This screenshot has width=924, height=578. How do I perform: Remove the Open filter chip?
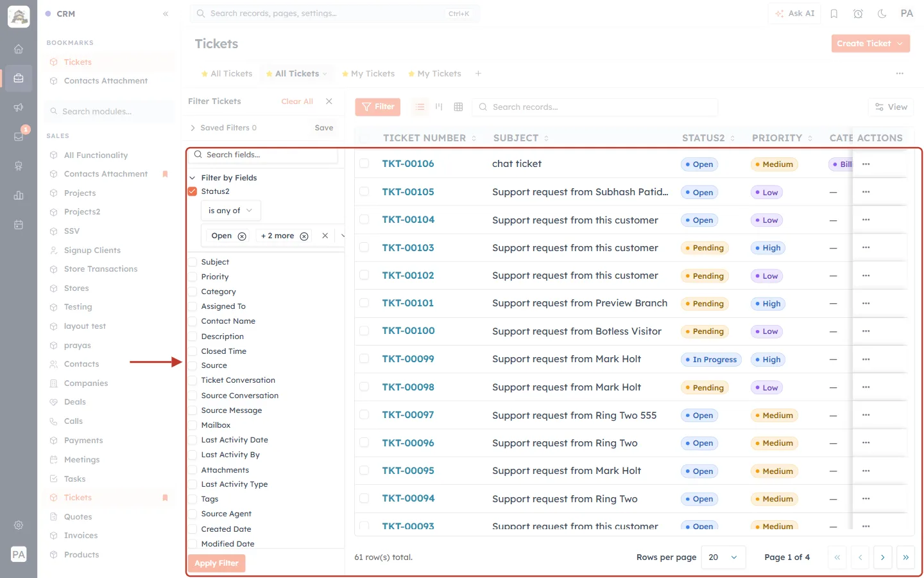(x=242, y=236)
